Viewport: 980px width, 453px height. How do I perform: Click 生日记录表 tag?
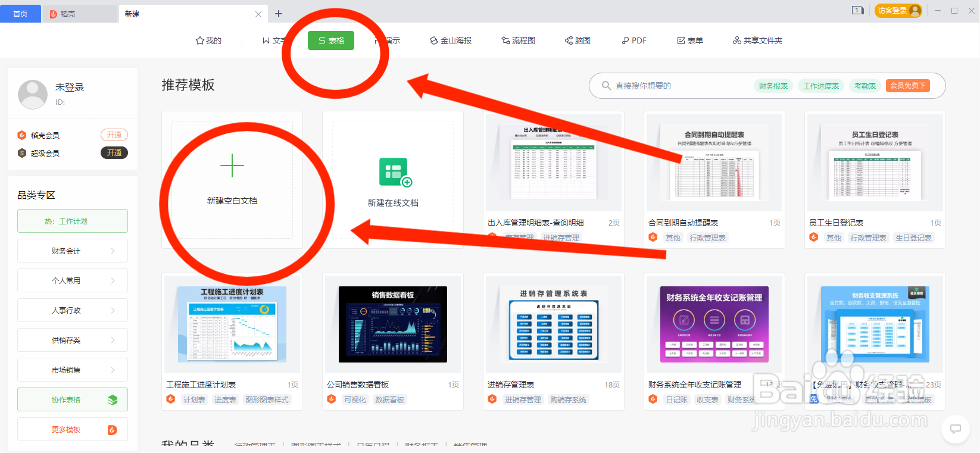(914, 238)
